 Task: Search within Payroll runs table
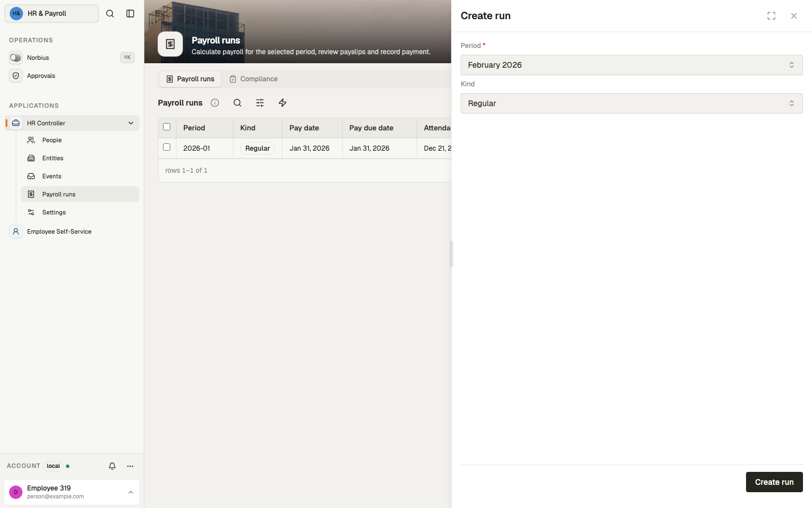[x=237, y=103]
